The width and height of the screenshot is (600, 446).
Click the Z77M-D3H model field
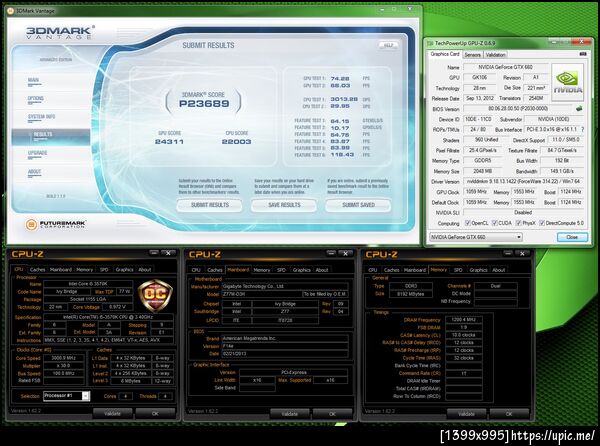pyautogui.click(x=262, y=294)
